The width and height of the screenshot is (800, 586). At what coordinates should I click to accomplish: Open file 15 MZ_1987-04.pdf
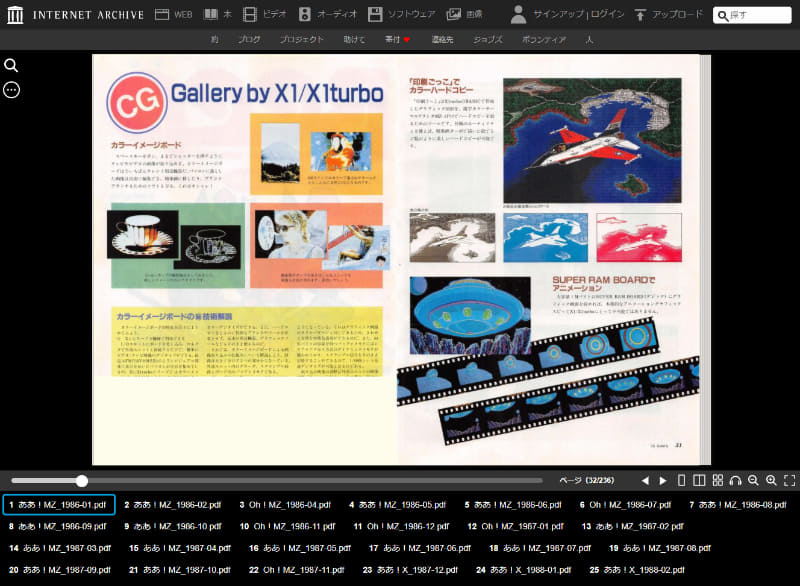click(x=180, y=548)
